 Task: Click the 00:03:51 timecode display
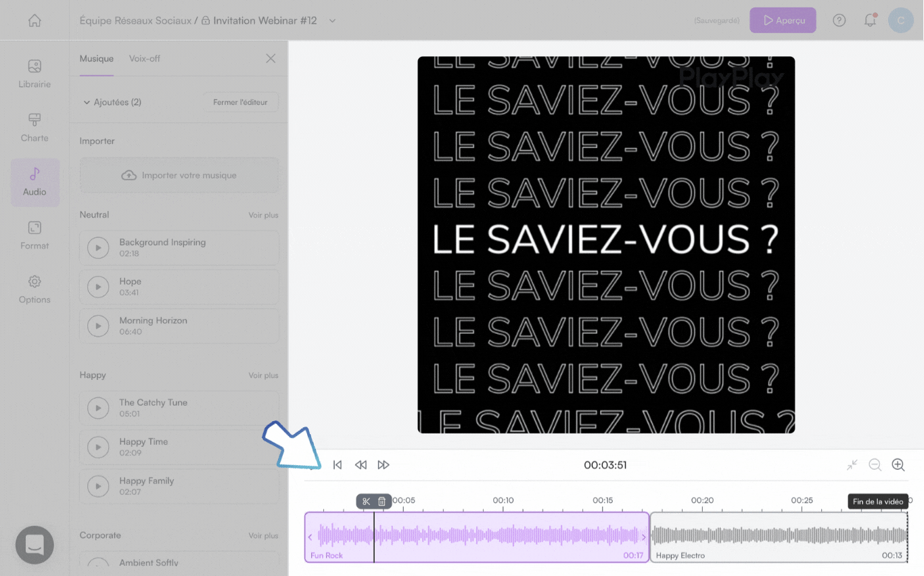(605, 465)
